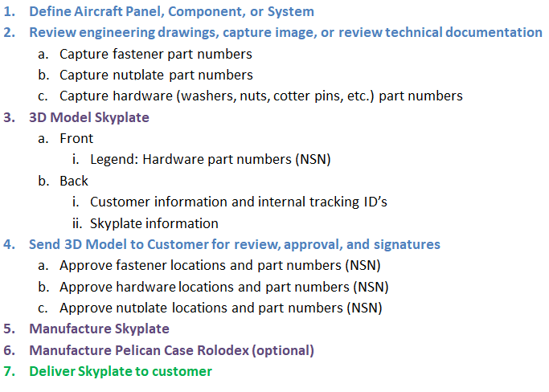
Task: Click 'Capture nutplate part numbers' list item
Action: click(x=156, y=76)
